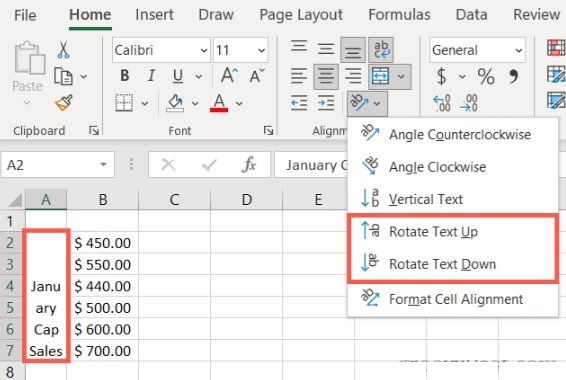566x380 pixels.
Task: Click Align Left icon
Action: click(299, 76)
